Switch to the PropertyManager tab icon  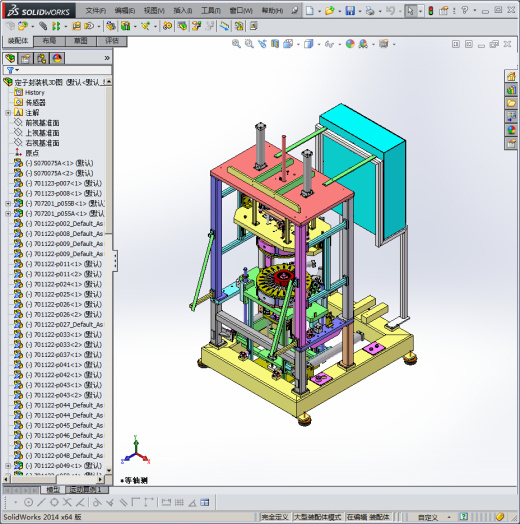click(x=26, y=58)
